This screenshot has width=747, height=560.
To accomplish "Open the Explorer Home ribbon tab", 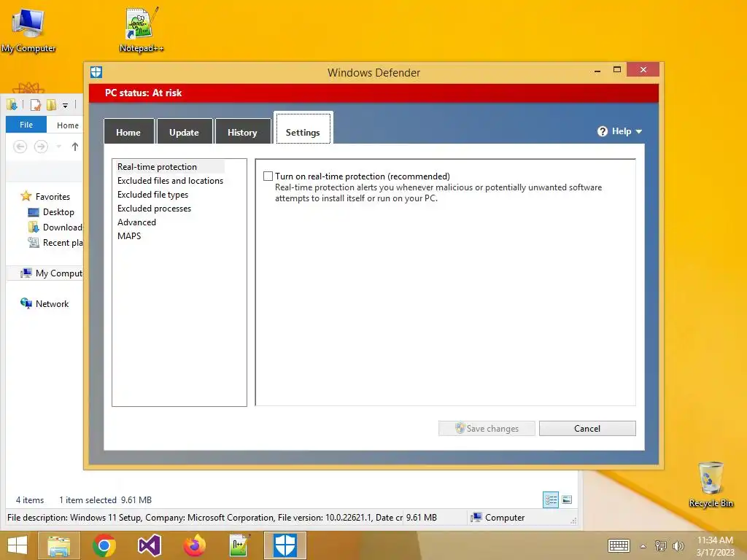I will 68,125.
